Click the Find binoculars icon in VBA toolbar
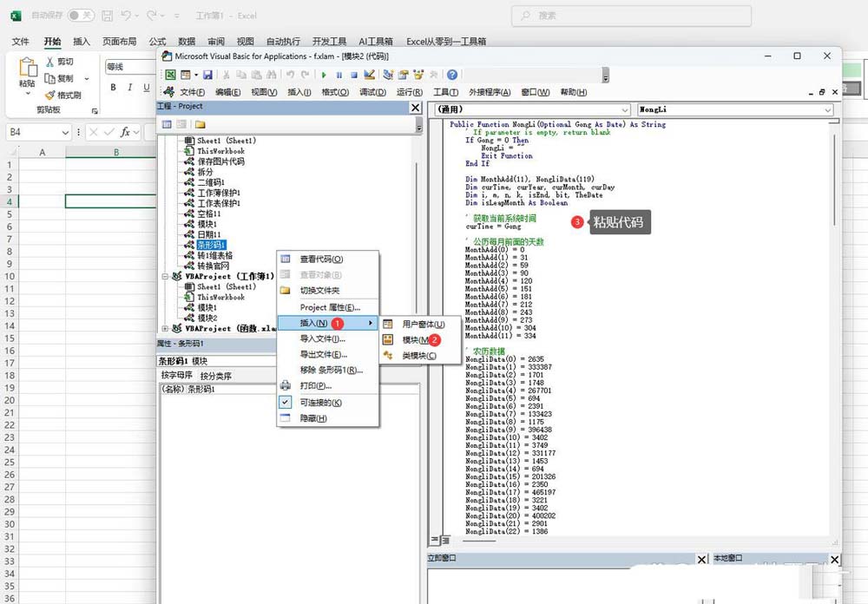This screenshot has width=868, height=604. click(271, 75)
